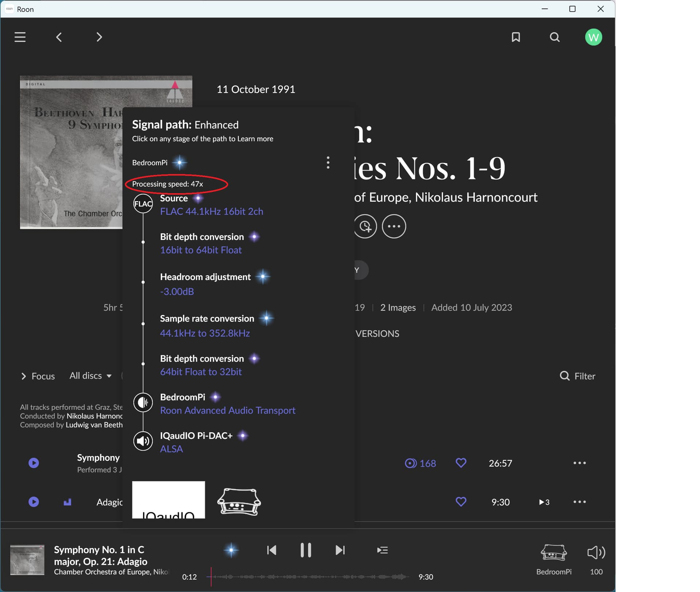
Task: Open the signal path three-dot menu
Action: [x=328, y=163]
